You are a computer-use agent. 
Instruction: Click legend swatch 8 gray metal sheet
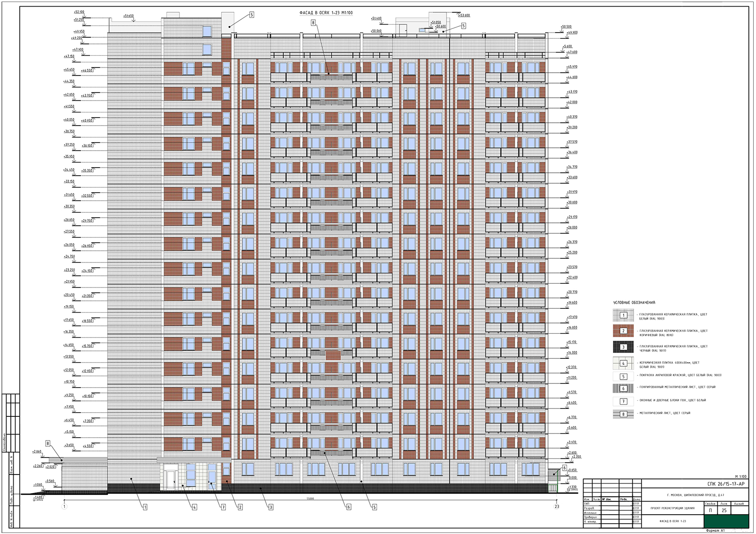[623, 414]
